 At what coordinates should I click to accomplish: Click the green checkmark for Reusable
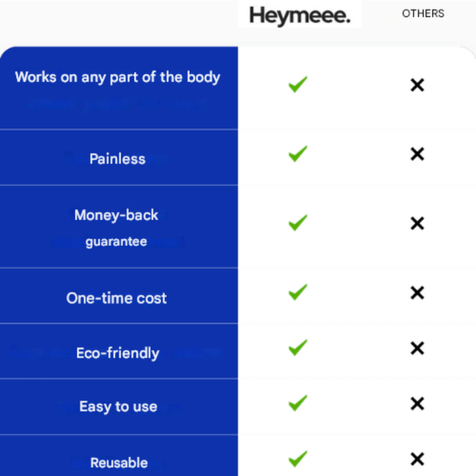tap(298, 459)
